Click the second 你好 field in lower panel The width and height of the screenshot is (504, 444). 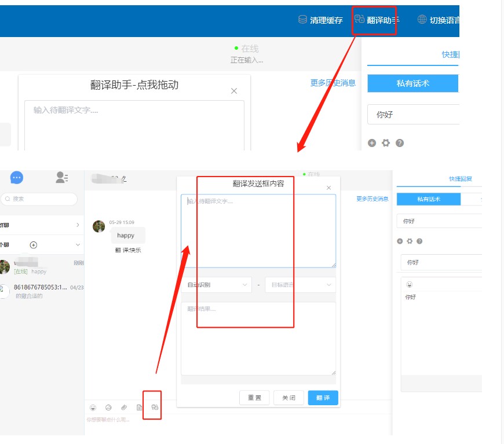(441, 262)
